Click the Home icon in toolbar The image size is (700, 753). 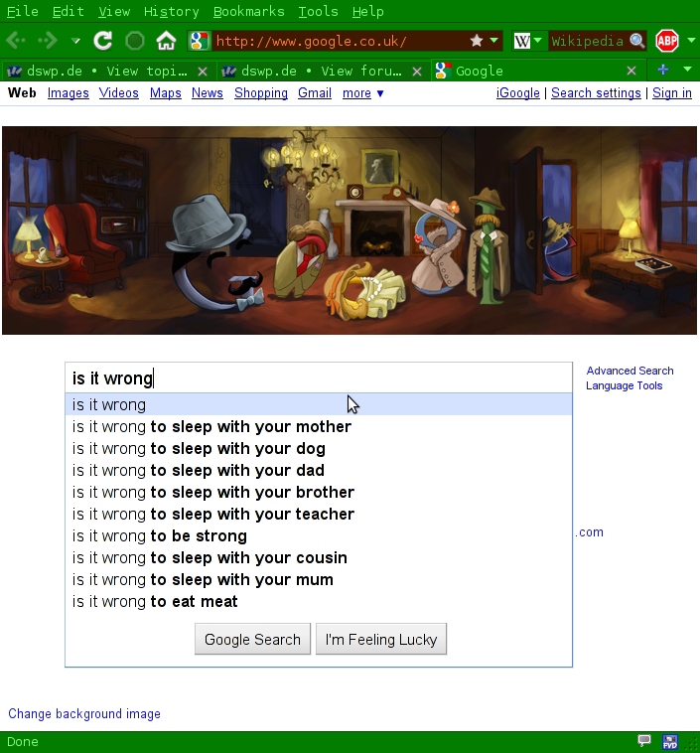click(166, 41)
